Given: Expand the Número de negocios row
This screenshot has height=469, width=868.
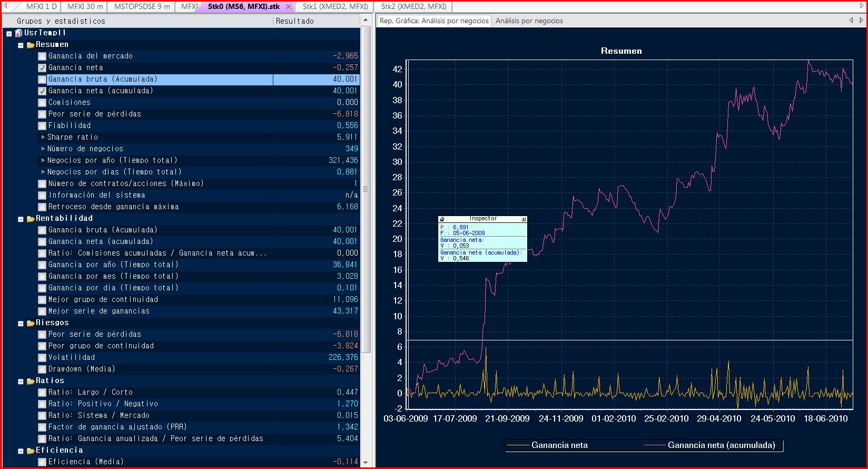Looking at the screenshot, I should click(x=43, y=149).
